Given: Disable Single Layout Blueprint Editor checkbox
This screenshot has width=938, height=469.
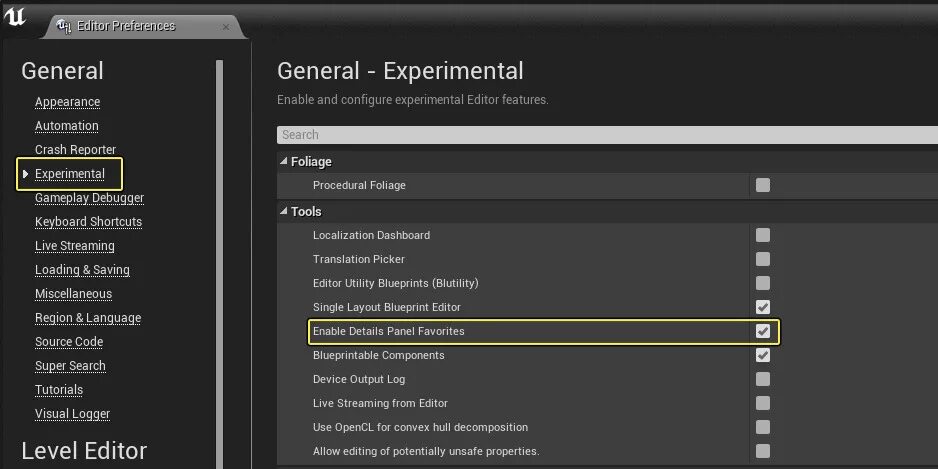Looking at the screenshot, I should point(763,307).
